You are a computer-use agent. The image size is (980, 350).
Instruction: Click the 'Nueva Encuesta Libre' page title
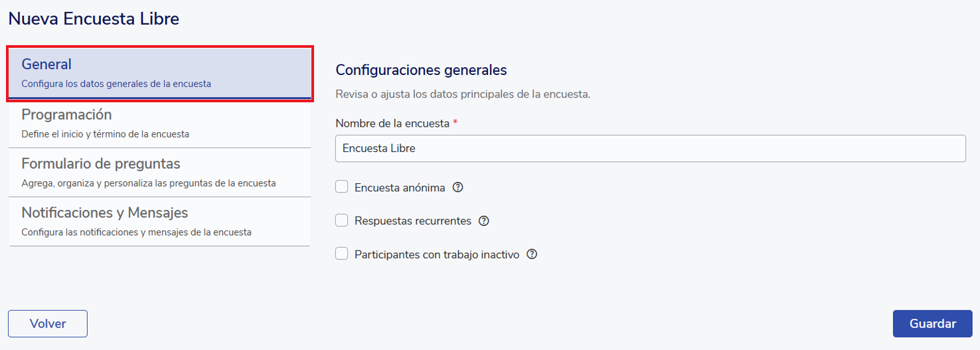tap(94, 19)
